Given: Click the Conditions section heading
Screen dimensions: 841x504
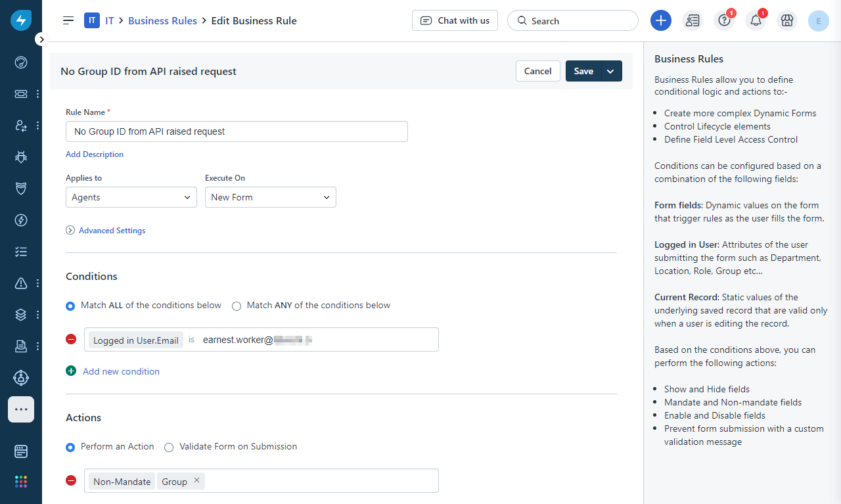Looking at the screenshot, I should click(x=91, y=276).
